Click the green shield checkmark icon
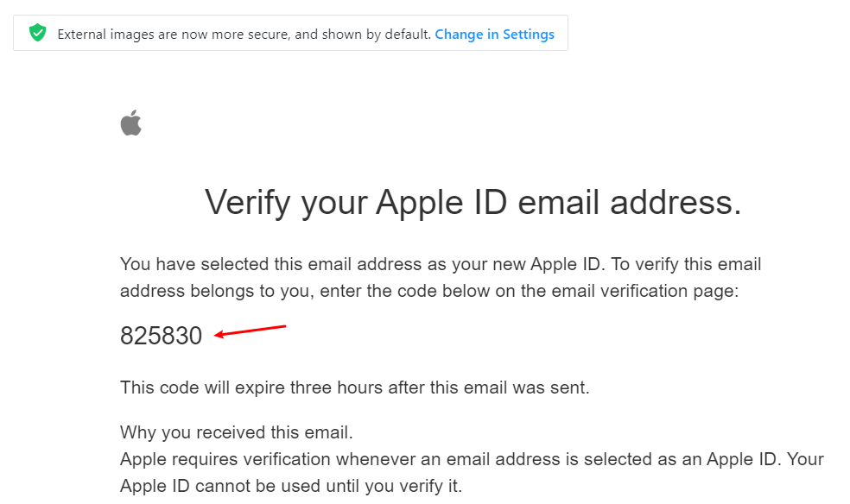This screenshot has height=504, width=850. [x=37, y=34]
